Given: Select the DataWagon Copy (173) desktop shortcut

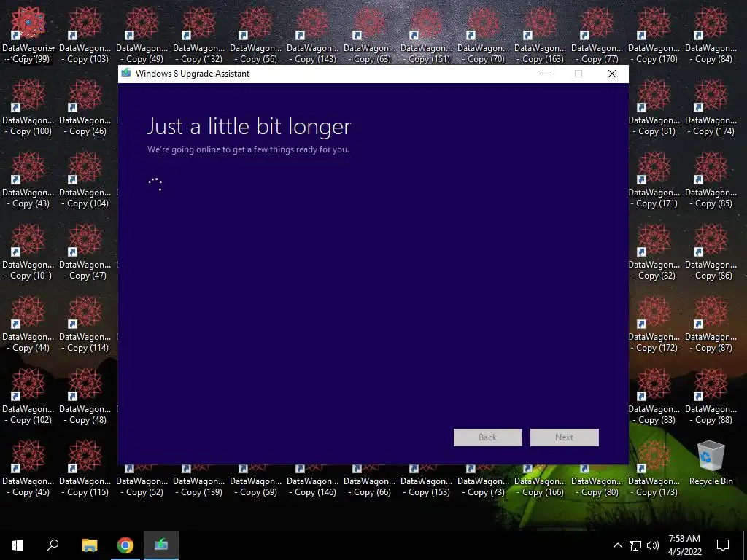Looking at the screenshot, I should pyautogui.click(x=654, y=469).
